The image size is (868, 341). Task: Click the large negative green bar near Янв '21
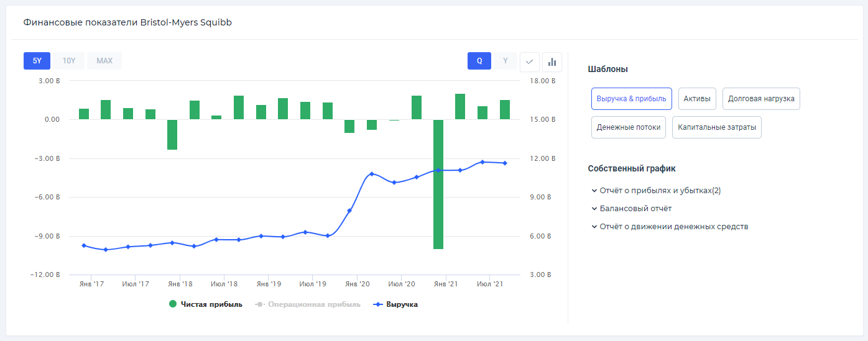coord(438,186)
